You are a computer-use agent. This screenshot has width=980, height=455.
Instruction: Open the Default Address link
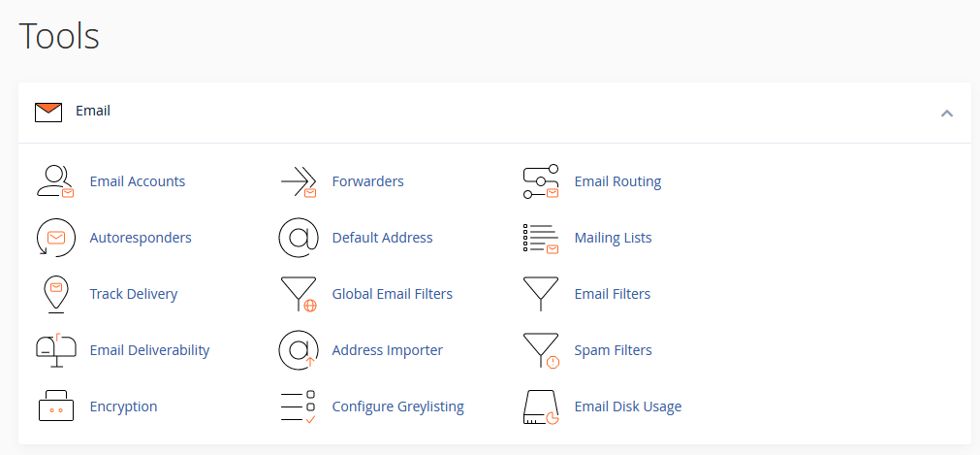click(x=383, y=238)
